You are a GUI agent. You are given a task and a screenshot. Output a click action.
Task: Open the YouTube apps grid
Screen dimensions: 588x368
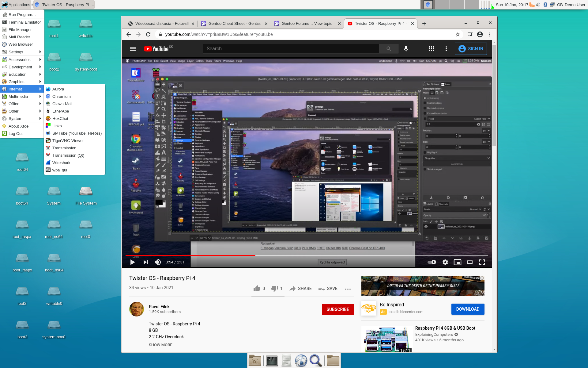431,49
